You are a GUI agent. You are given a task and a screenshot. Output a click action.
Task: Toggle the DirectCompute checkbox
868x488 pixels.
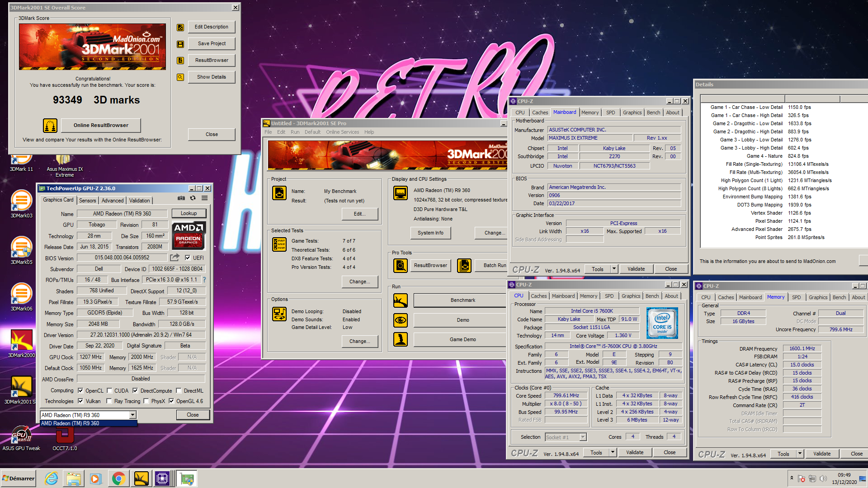pyautogui.click(x=135, y=391)
